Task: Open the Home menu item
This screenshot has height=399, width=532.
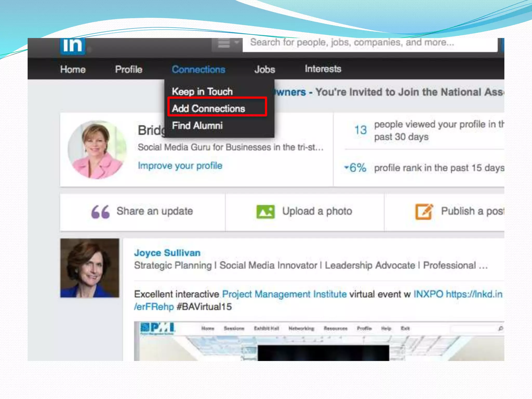Action: [73, 69]
